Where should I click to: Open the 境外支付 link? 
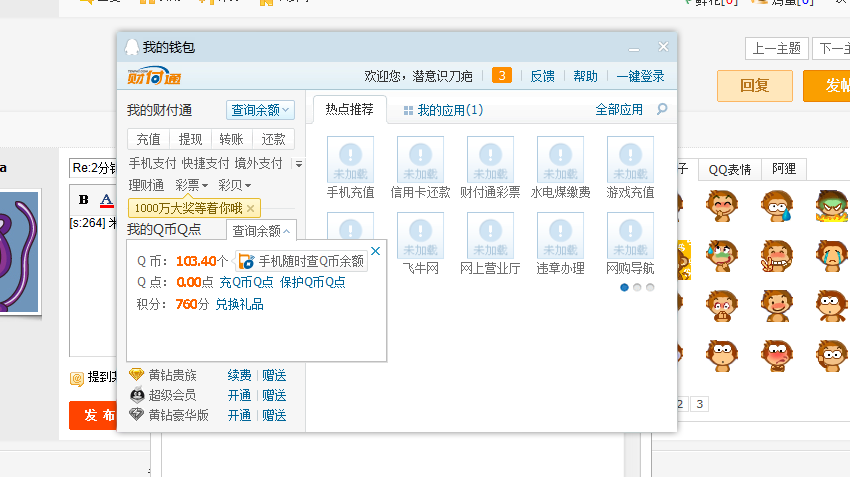coord(258,163)
